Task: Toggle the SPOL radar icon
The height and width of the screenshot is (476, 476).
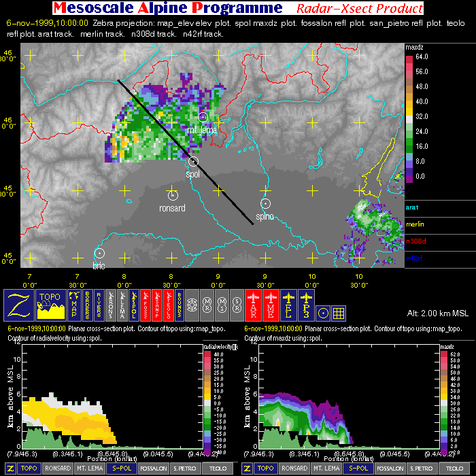Action: pyautogui.click(x=134, y=305)
